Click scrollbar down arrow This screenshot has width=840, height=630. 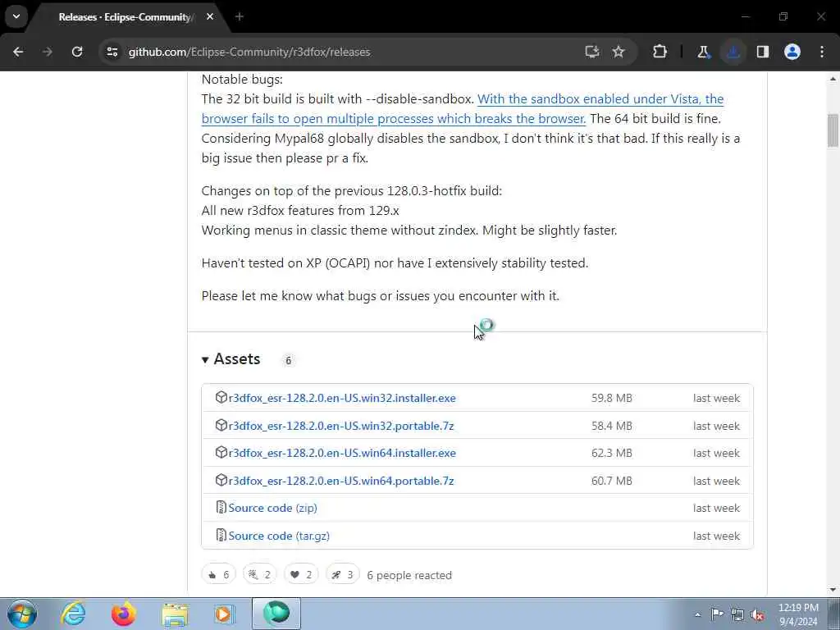coord(833,591)
